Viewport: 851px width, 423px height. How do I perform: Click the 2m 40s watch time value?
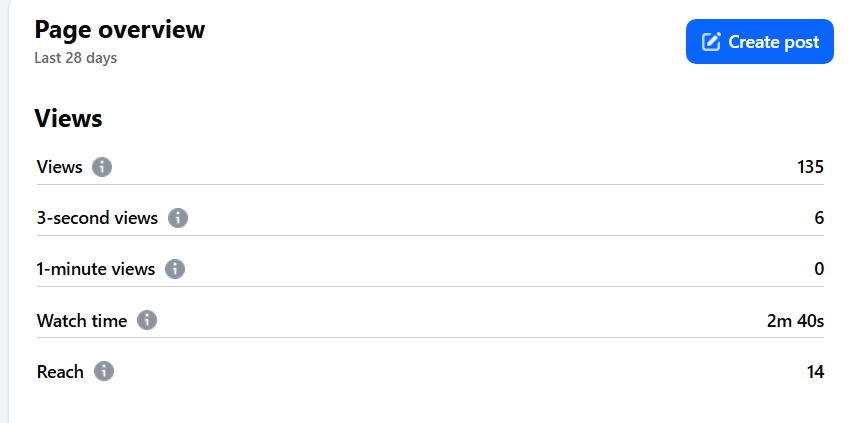pyautogui.click(x=795, y=320)
